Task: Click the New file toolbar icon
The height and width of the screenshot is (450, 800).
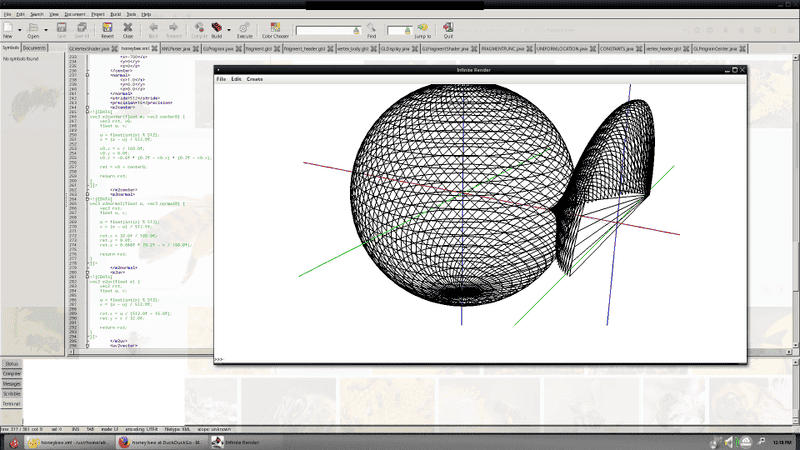Action: (x=8, y=30)
